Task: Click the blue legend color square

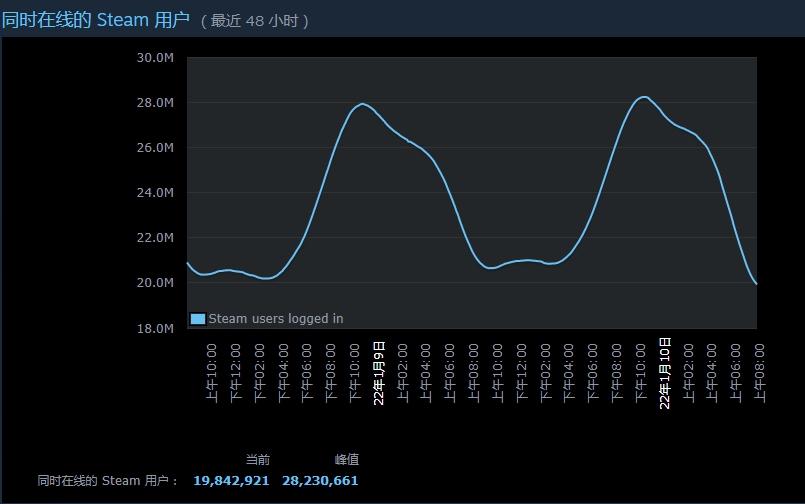Action: pos(197,319)
